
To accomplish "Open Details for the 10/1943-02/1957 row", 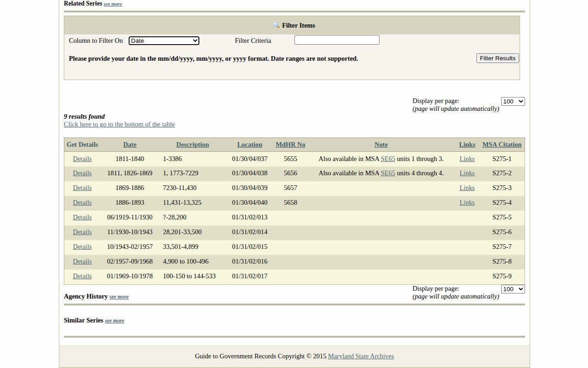I will (x=82, y=247).
